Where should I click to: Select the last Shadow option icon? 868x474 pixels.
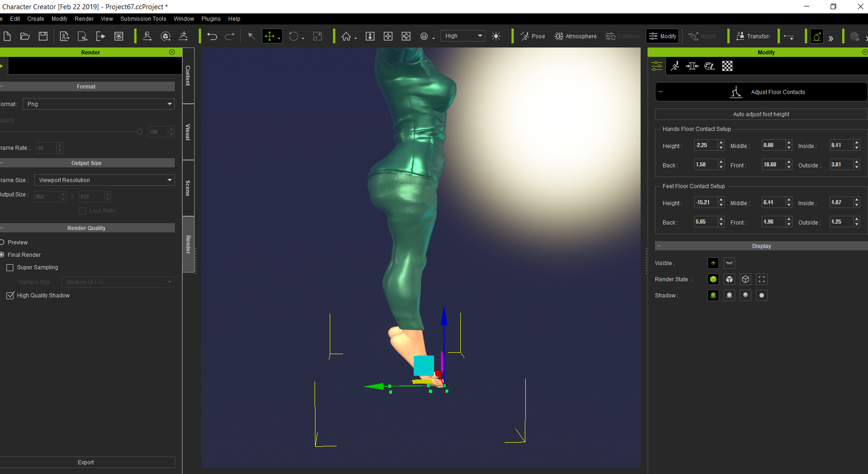[x=761, y=295]
